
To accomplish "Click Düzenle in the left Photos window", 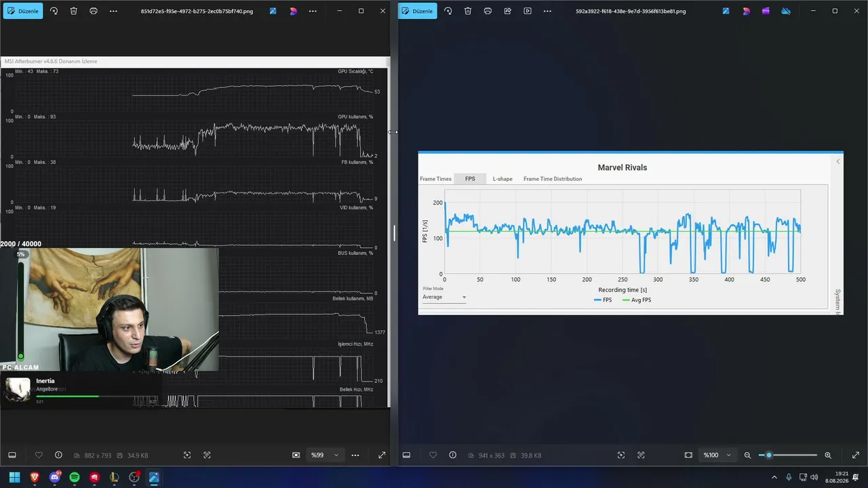I will pyautogui.click(x=22, y=11).
